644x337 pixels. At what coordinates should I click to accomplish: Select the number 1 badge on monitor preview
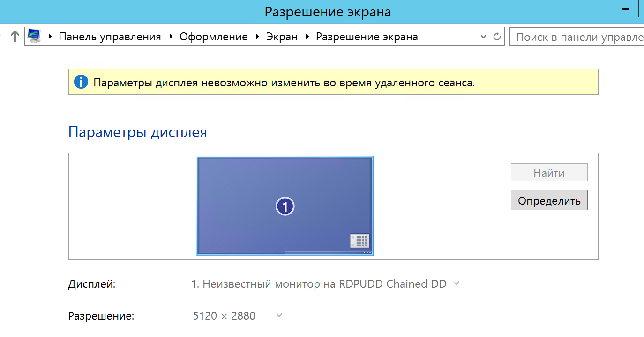285,206
